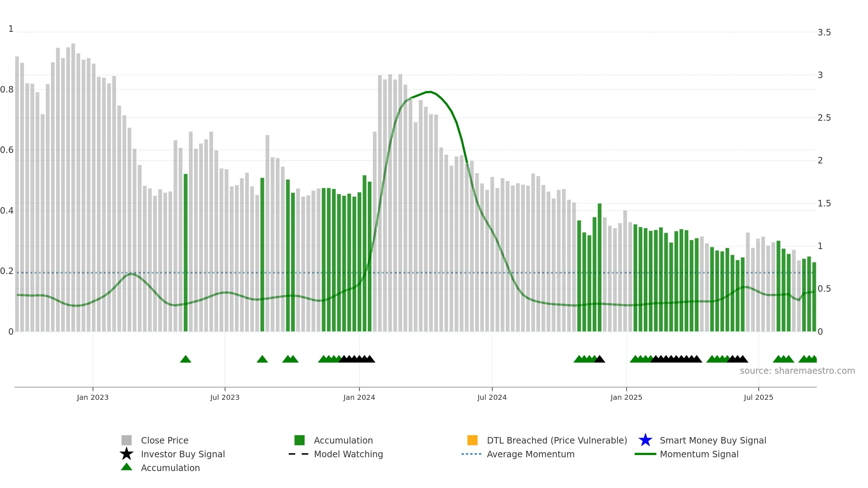Click the peak of the green momentum curve

coord(429,92)
